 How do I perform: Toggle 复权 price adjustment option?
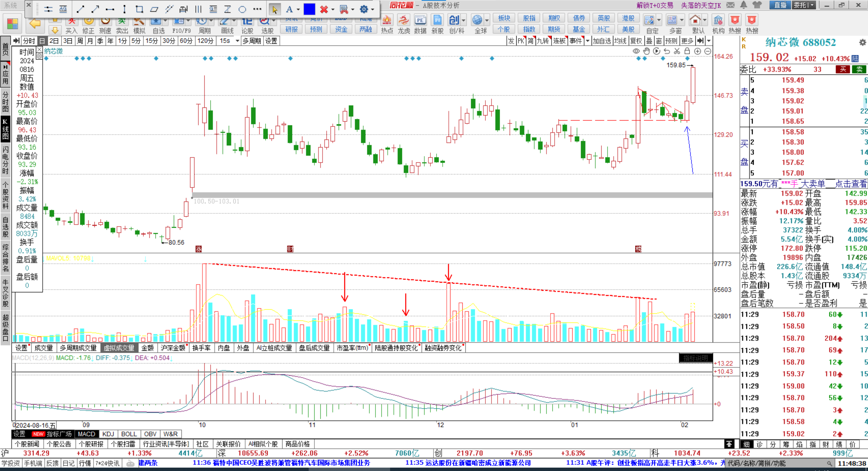(636, 41)
